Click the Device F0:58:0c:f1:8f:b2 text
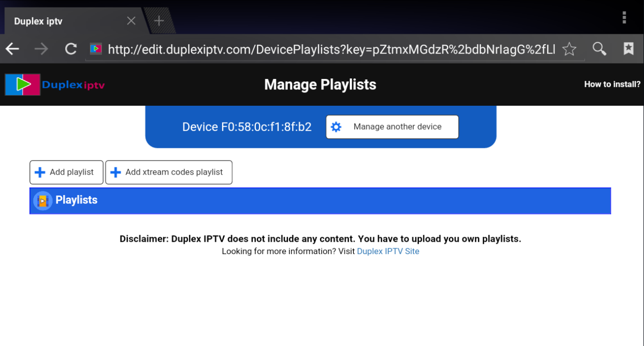The height and width of the screenshot is (346, 644). tap(247, 127)
